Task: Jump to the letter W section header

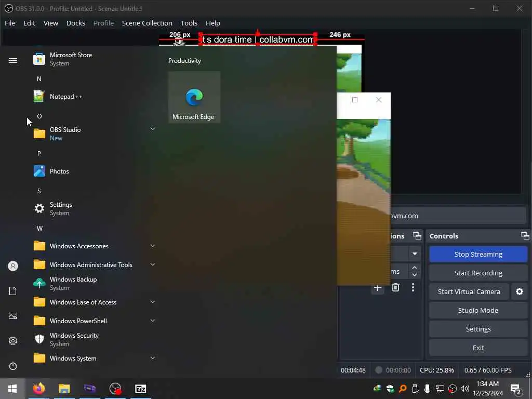Action: (x=39, y=229)
